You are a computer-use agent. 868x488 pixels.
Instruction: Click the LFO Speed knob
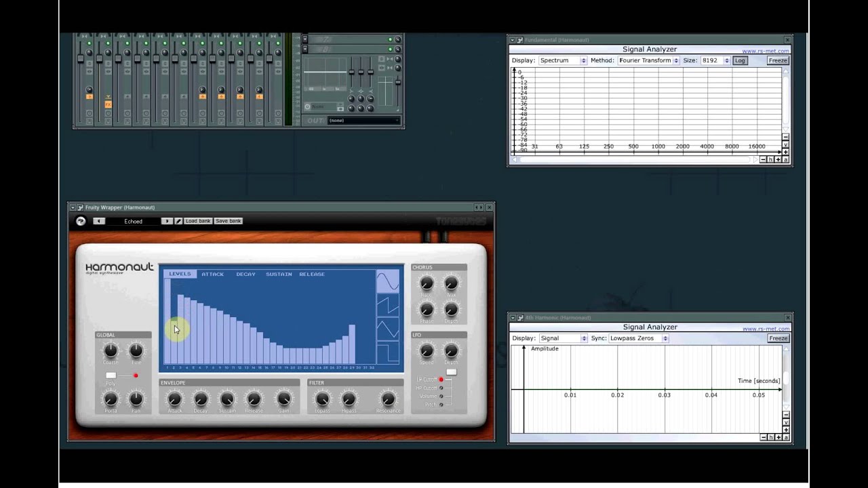pyautogui.click(x=427, y=350)
